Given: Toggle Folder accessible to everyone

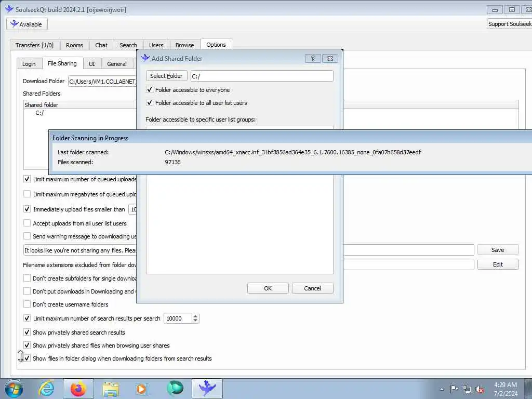Looking at the screenshot, I should (150, 89).
